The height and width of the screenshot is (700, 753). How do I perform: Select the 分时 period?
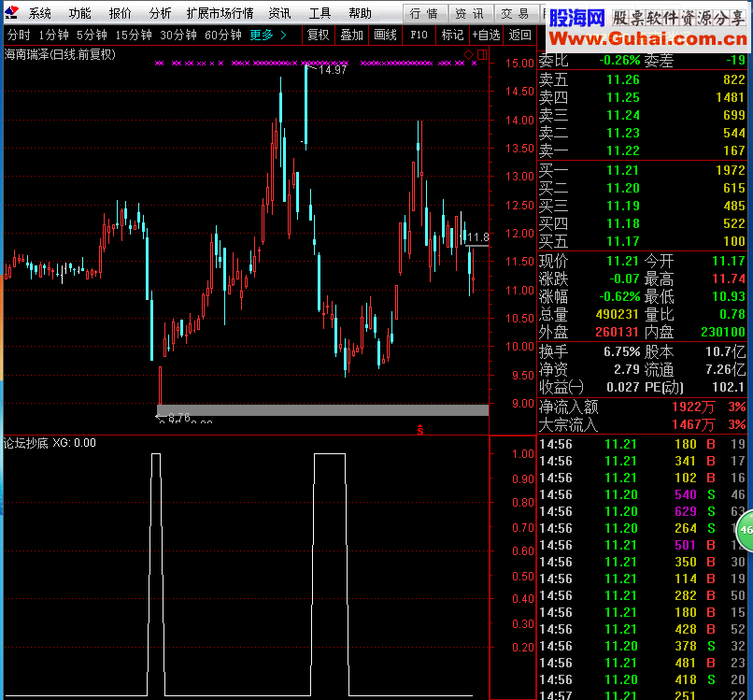19,36
